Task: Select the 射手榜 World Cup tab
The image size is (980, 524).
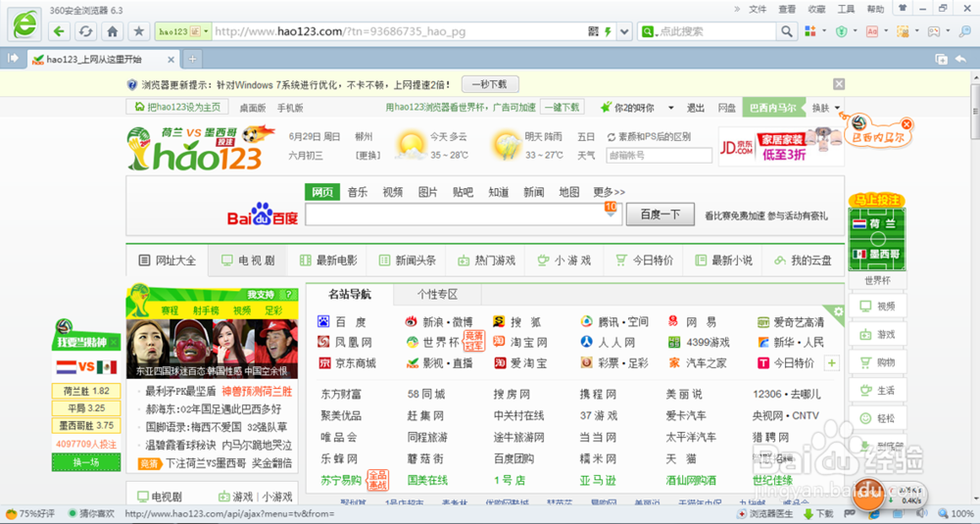Action: point(206,310)
